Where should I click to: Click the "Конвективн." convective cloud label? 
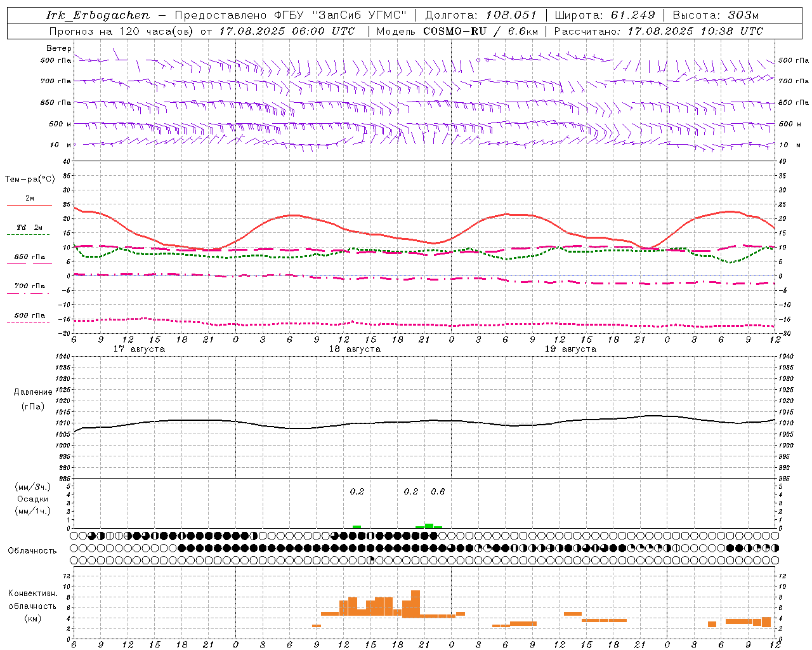32,594
